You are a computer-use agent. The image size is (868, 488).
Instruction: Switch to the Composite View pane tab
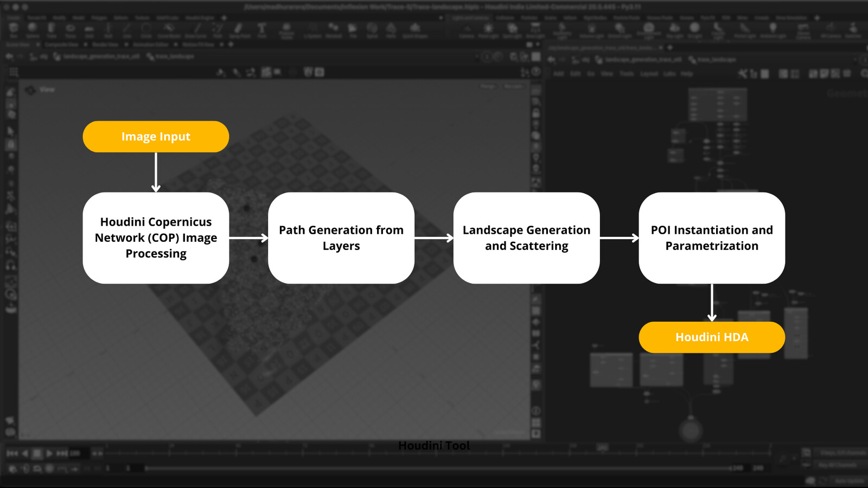[x=62, y=44]
